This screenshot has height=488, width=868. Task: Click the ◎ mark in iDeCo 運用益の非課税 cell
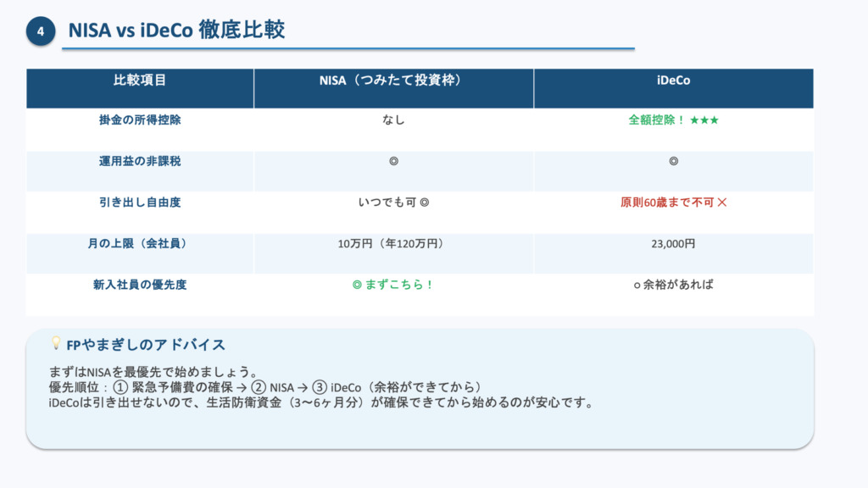(x=673, y=161)
